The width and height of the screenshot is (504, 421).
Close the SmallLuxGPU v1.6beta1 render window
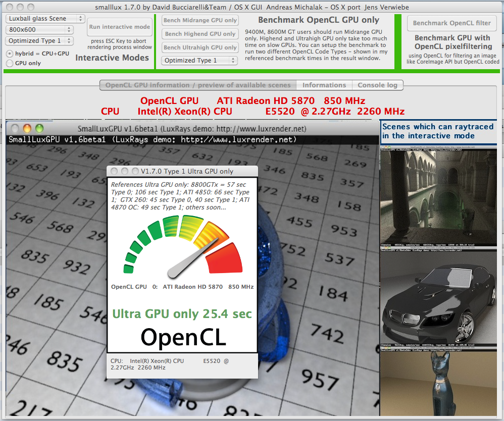[15, 129]
